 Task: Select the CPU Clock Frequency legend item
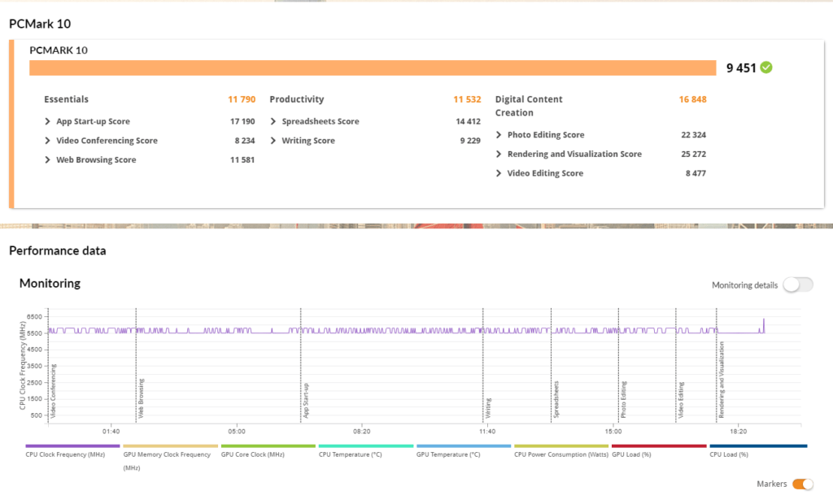coord(66,454)
